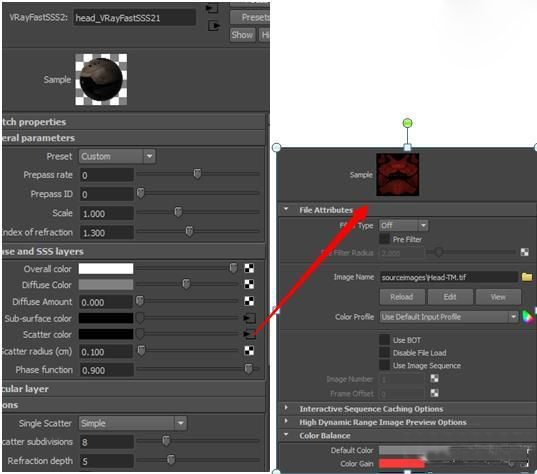Toggle the Use BOT checkbox
537x474 pixels.
click(384, 340)
